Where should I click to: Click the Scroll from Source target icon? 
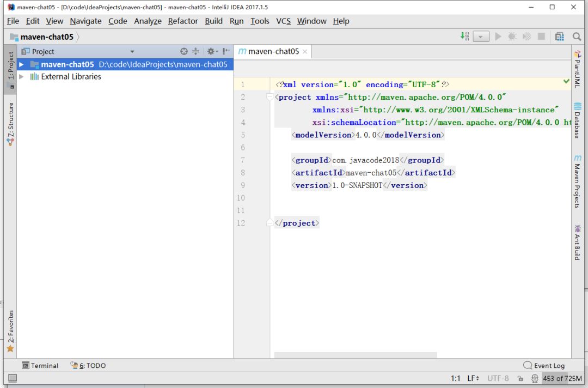point(184,51)
